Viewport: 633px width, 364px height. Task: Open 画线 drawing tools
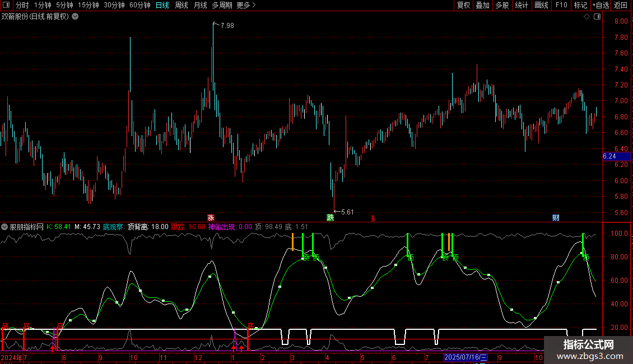[541, 5]
